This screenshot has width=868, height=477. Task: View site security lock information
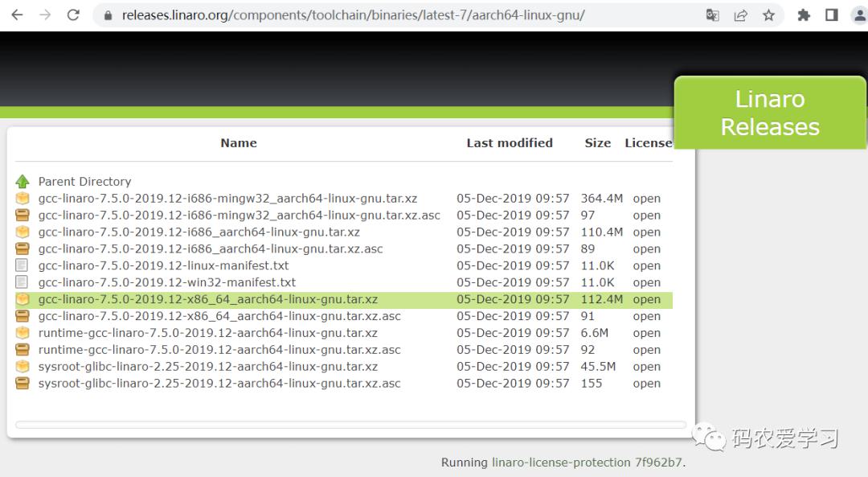click(108, 15)
